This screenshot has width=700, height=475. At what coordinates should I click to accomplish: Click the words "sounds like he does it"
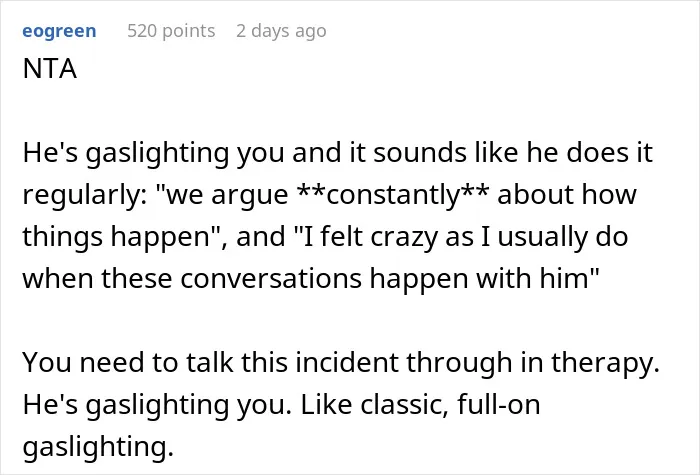[513, 153]
